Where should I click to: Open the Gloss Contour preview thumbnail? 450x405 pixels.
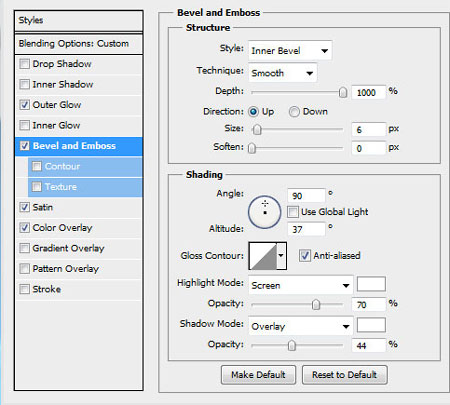point(263,256)
